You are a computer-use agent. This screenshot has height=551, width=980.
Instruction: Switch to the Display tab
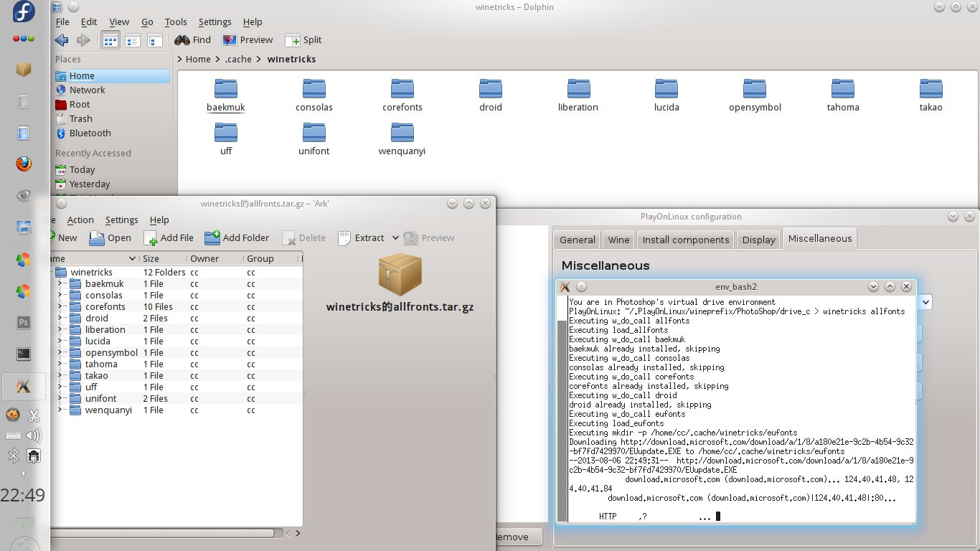[x=758, y=240]
